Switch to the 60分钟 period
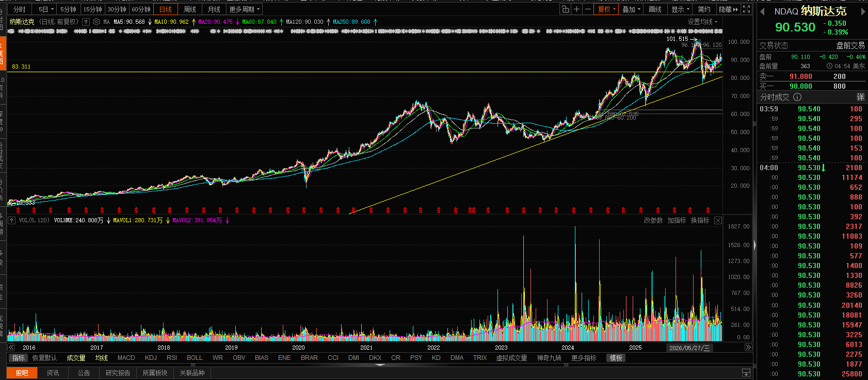Screen dimensions: 868x380 tap(141, 9)
